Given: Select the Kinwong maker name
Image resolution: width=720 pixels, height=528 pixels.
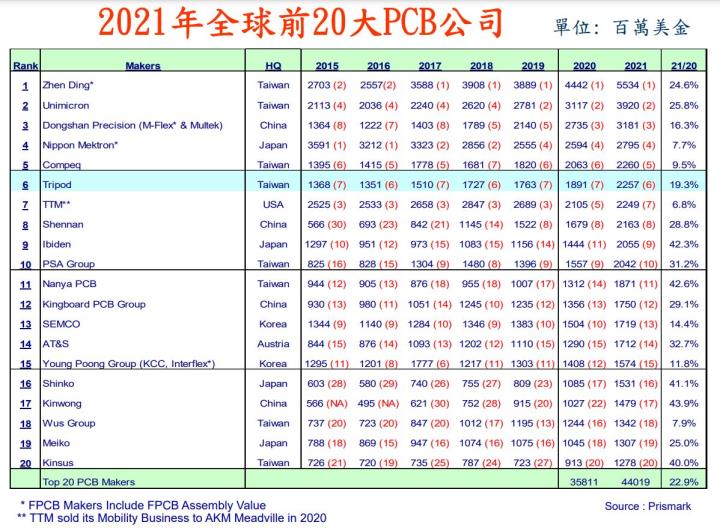Looking at the screenshot, I should tap(62, 404).
